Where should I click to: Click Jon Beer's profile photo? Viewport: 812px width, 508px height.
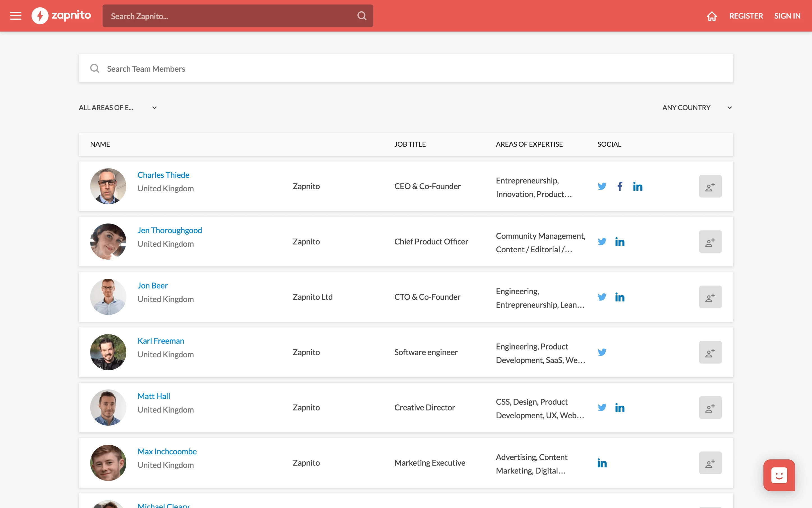108,297
